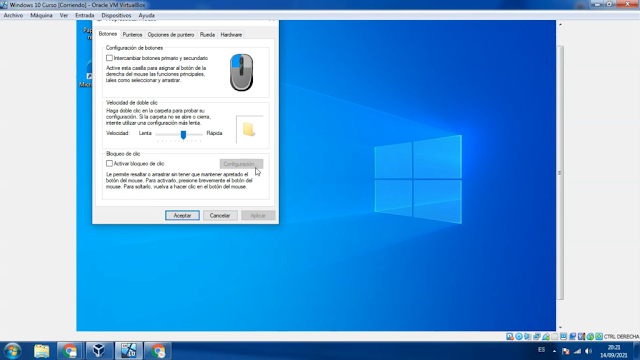Click the double-click speed slider thumb

183,134
